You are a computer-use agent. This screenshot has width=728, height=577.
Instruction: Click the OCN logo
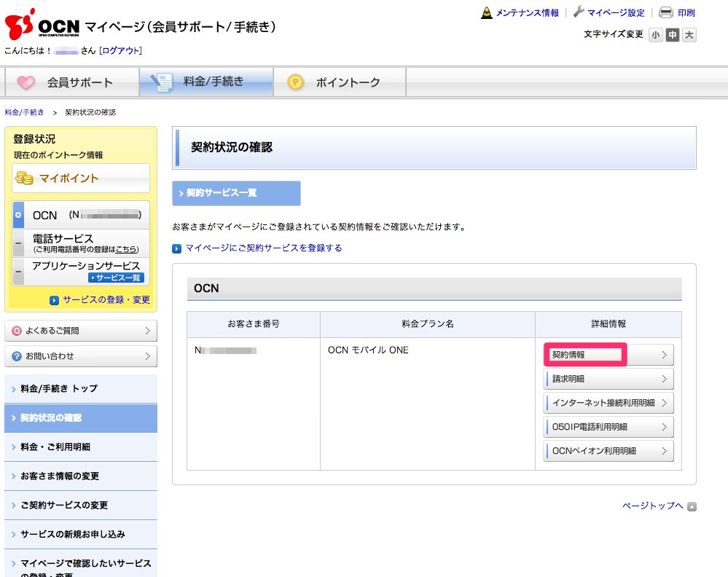click(42, 23)
